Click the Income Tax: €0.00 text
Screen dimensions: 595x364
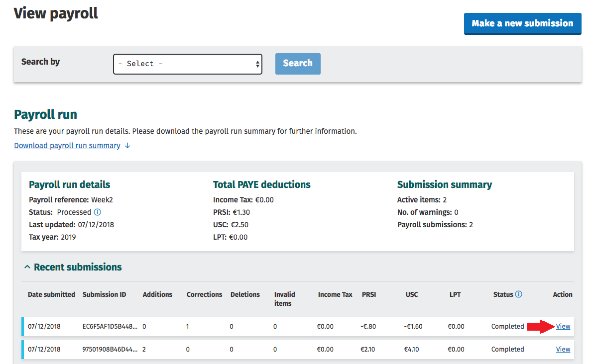(x=243, y=200)
